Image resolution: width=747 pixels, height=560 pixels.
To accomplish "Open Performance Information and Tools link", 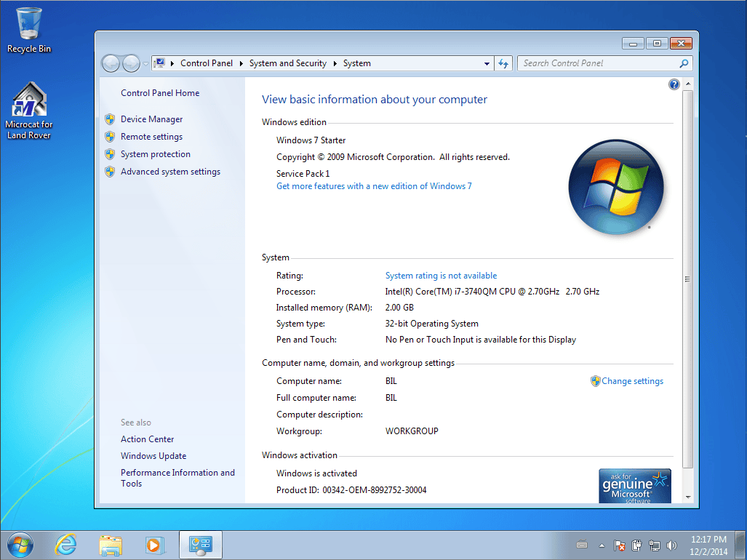I will 177,478.
